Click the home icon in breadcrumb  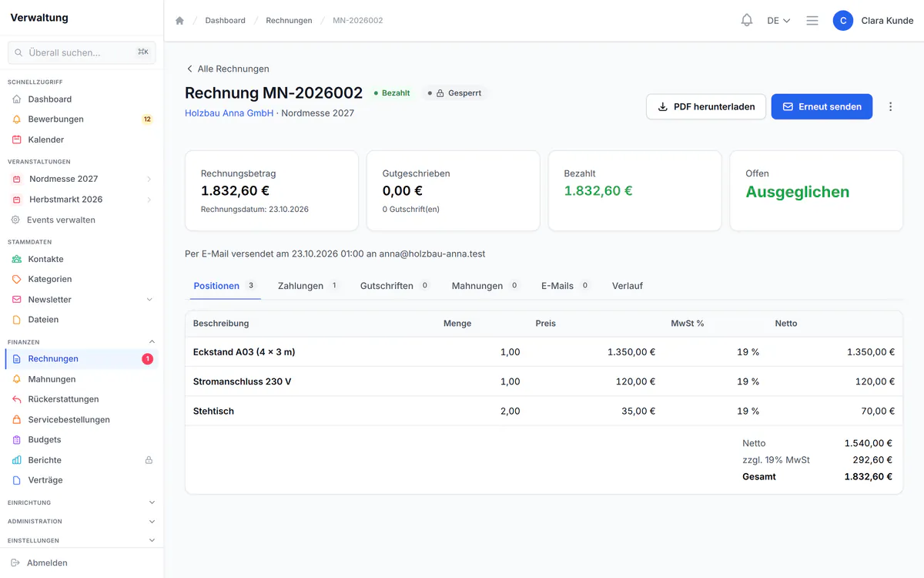(179, 21)
